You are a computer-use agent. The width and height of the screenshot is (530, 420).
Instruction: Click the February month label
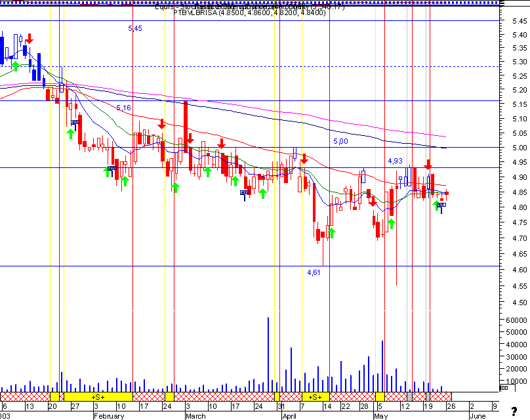pyautogui.click(x=109, y=416)
